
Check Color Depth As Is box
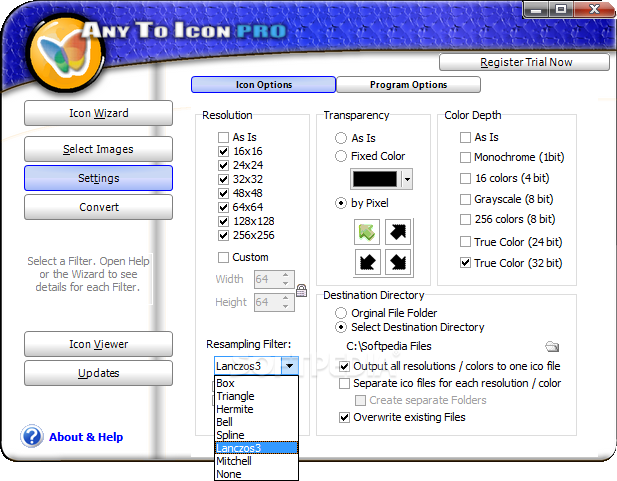tap(466, 137)
